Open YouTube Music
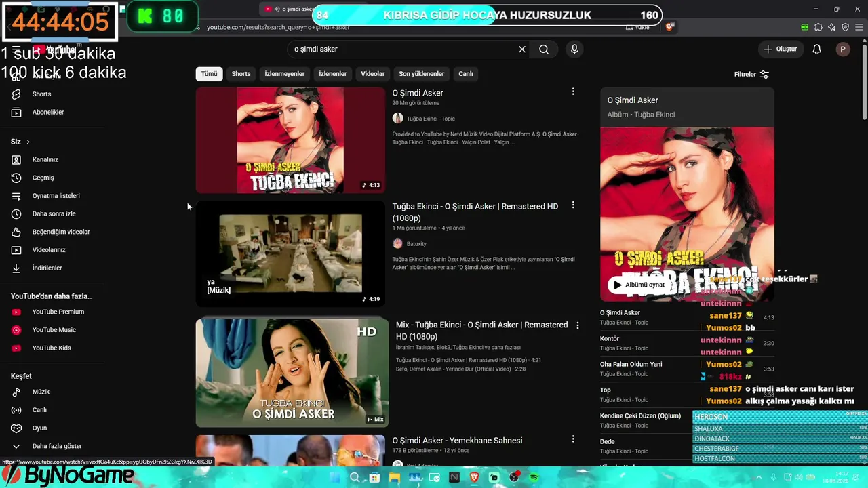Image resolution: width=868 pixels, height=488 pixels. point(54,330)
